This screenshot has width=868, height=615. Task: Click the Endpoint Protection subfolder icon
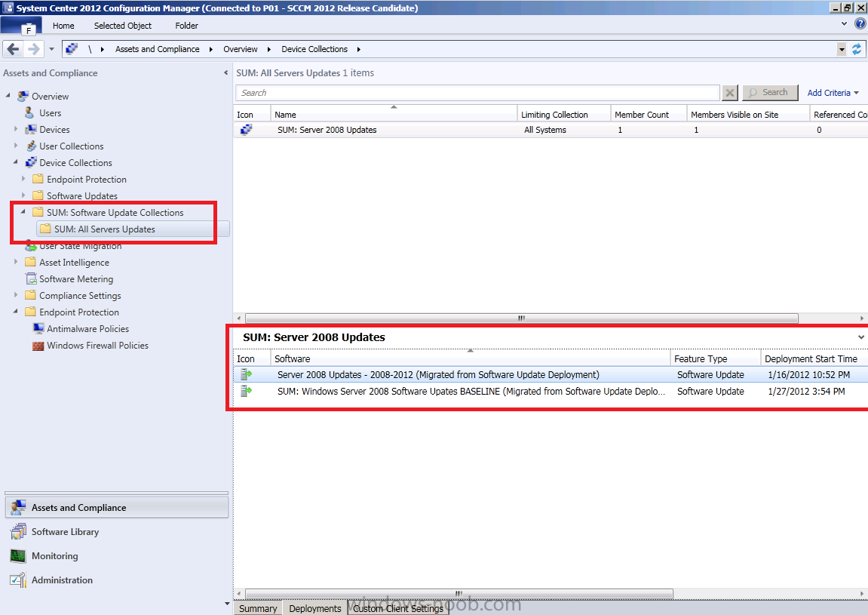(x=38, y=180)
